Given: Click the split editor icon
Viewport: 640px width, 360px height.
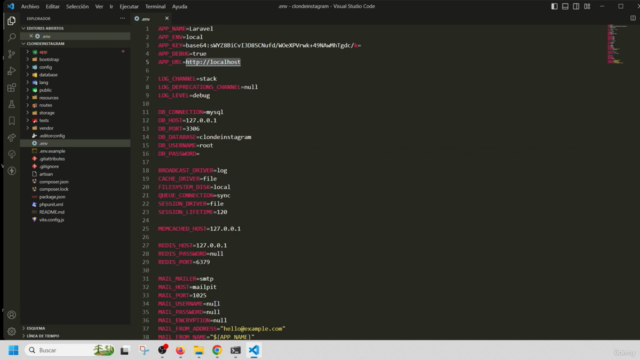Looking at the screenshot, I should click(x=633, y=18).
